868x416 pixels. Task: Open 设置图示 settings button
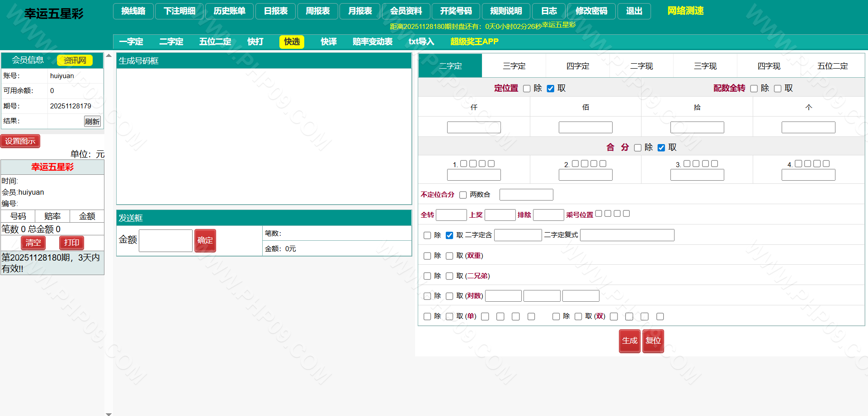pos(20,141)
